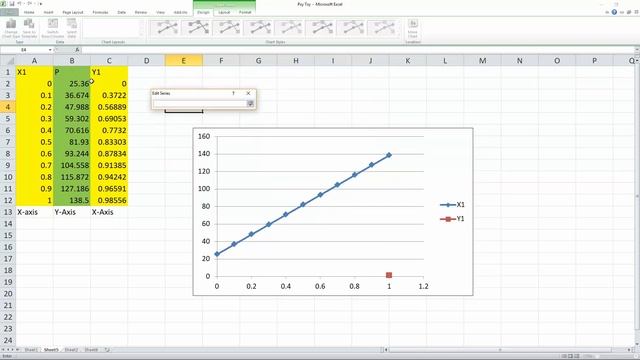640x360 pixels.
Task: Click Save As Template button
Action: [29, 28]
